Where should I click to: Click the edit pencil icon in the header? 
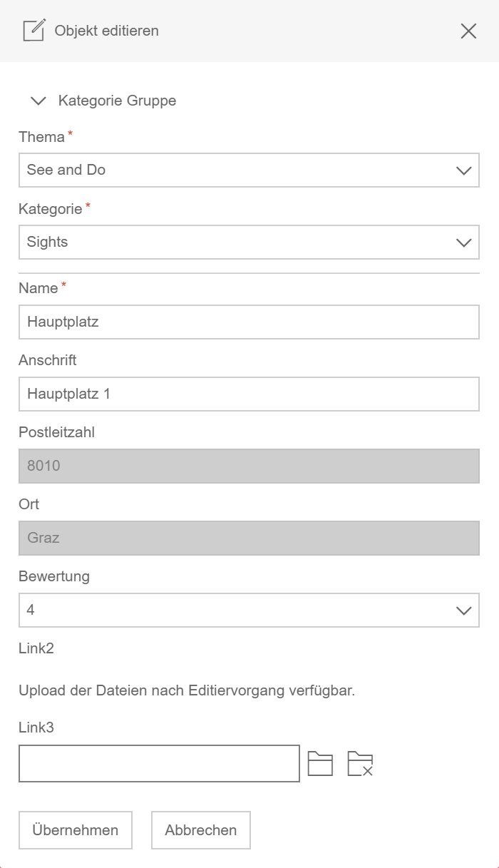pos(34,31)
